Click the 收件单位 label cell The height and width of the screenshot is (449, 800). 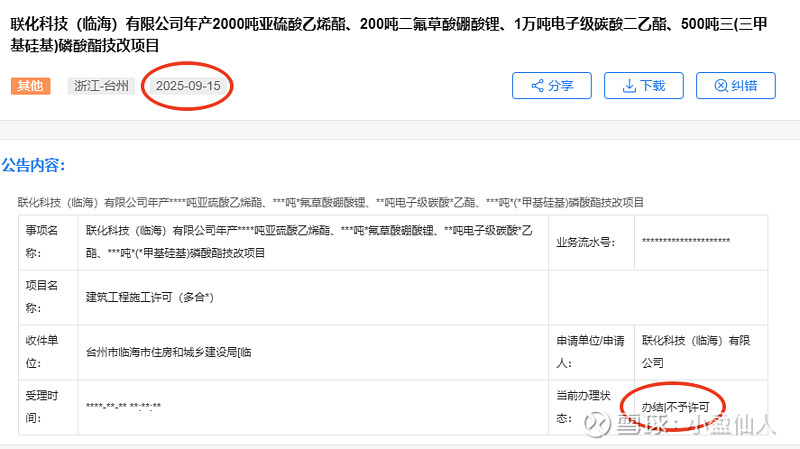tap(48, 352)
